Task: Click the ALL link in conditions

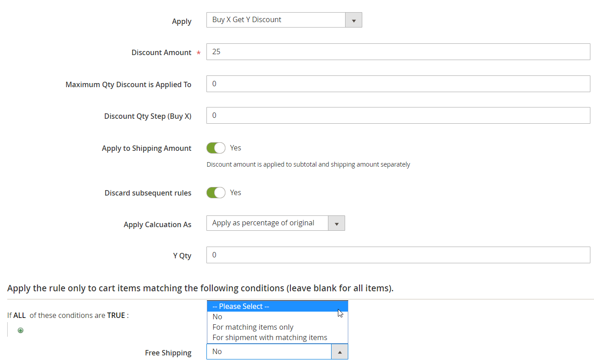Action: (x=19, y=315)
